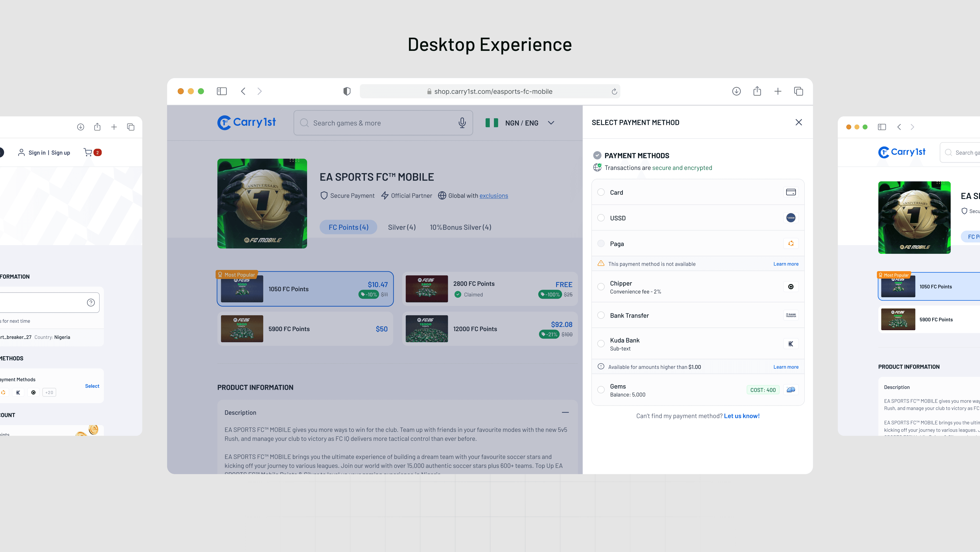Click the tab overview icon in main browser

pyautogui.click(x=798, y=91)
